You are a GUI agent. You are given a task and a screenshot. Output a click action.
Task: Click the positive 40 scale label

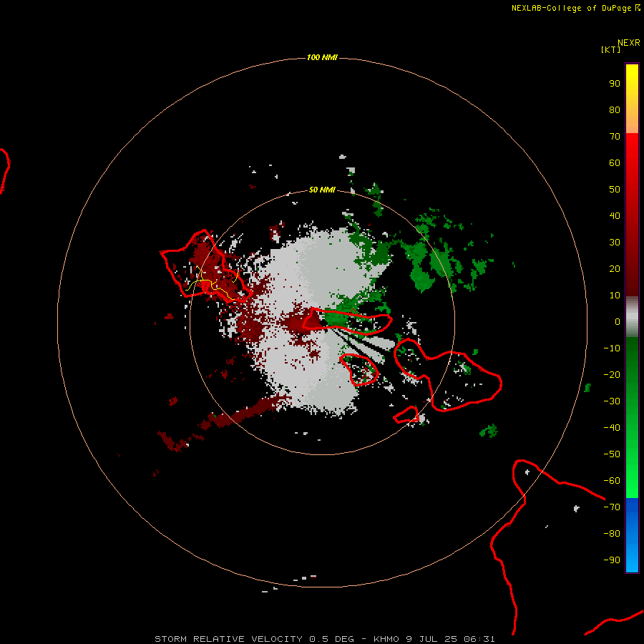(615, 215)
